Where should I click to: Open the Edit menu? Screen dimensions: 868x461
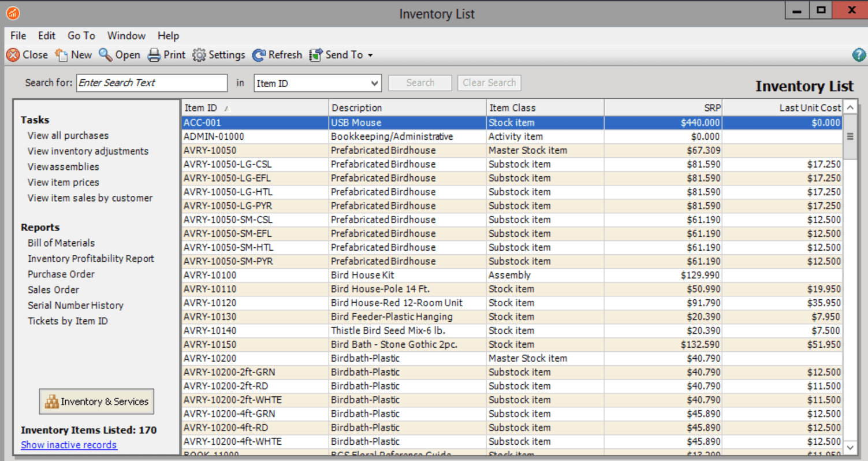click(47, 36)
